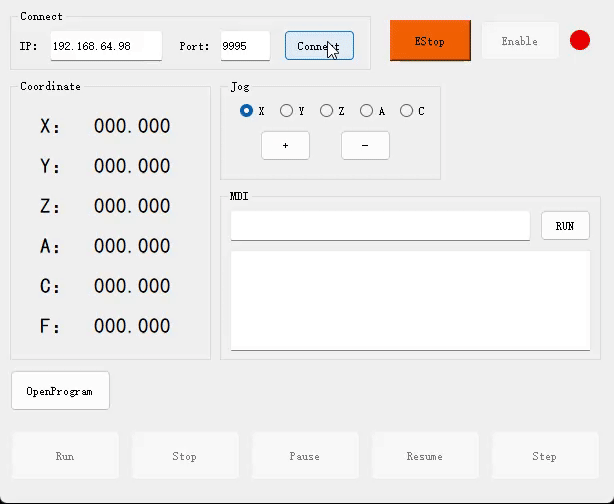Screen dimensions: 614x504
Task: Select the X axis radio button
Action: pyautogui.click(x=247, y=111)
